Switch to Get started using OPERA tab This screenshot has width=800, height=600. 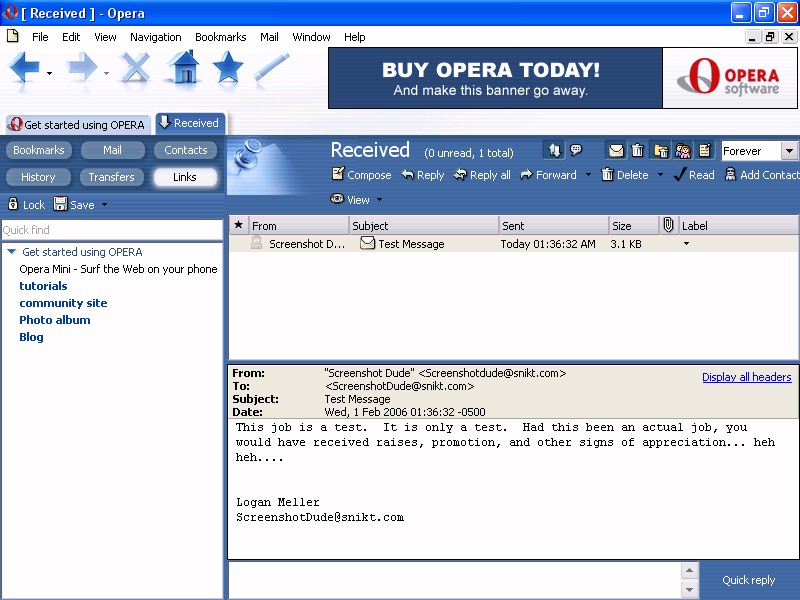point(77,125)
